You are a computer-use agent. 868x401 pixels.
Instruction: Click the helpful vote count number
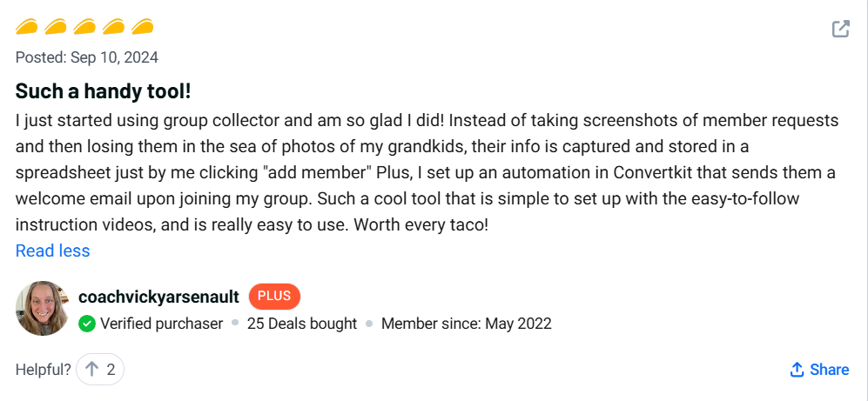(x=111, y=370)
